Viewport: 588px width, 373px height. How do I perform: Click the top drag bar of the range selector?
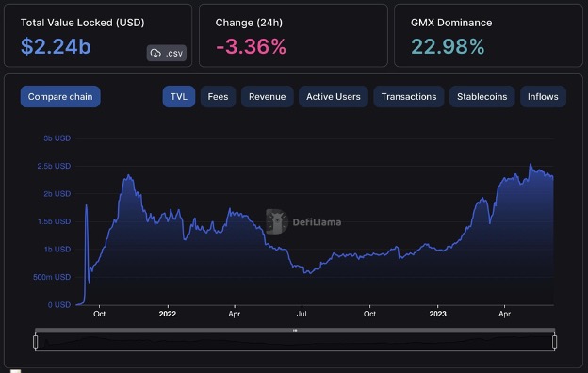295,331
